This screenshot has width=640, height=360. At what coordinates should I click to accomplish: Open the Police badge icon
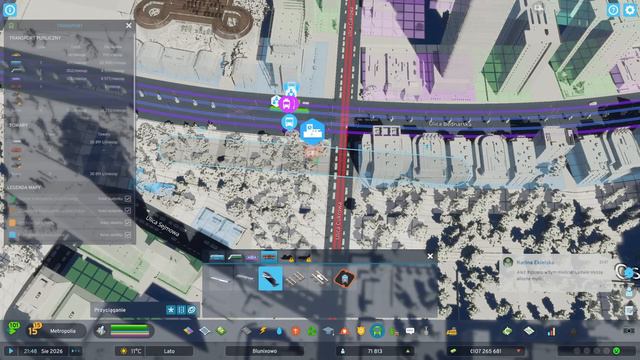click(x=361, y=331)
